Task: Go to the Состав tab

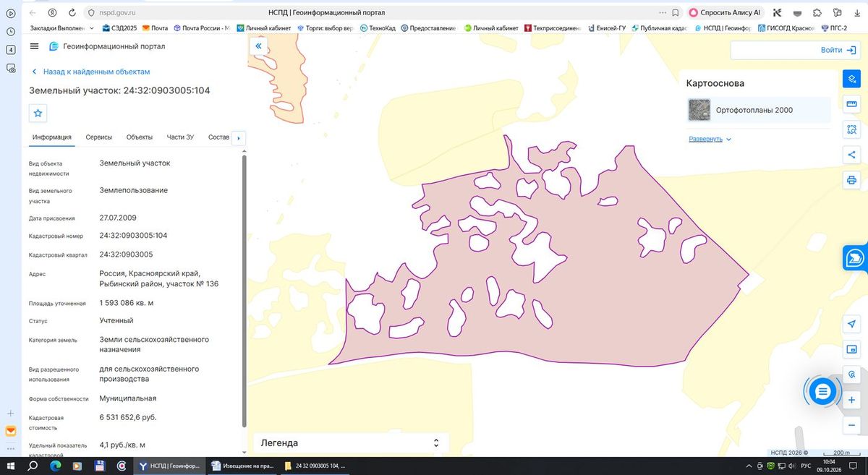Action: click(218, 137)
